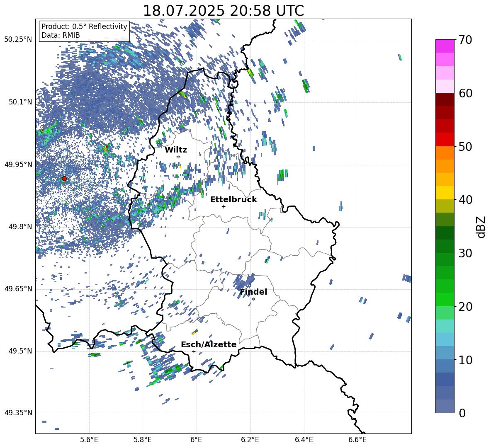The height and width of the screenshot is (448, 491).
Task: Click the 0 tick on the colorbar
Action: point(462,413)
